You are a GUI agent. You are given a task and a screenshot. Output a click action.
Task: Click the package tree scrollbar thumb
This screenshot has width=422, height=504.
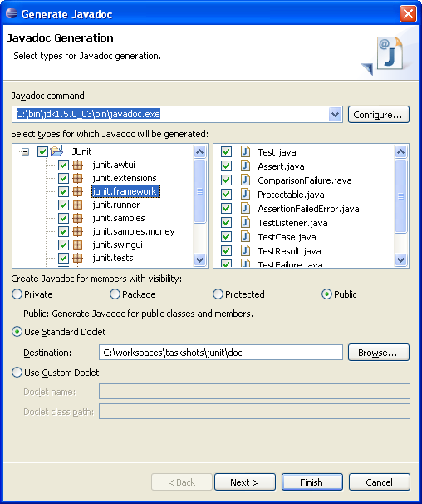(199, 191)
